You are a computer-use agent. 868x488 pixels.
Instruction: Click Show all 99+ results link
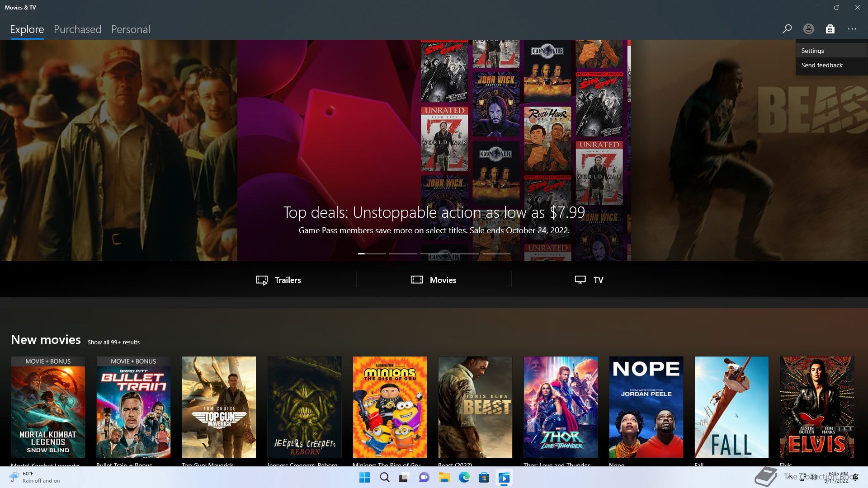[113, 342]
